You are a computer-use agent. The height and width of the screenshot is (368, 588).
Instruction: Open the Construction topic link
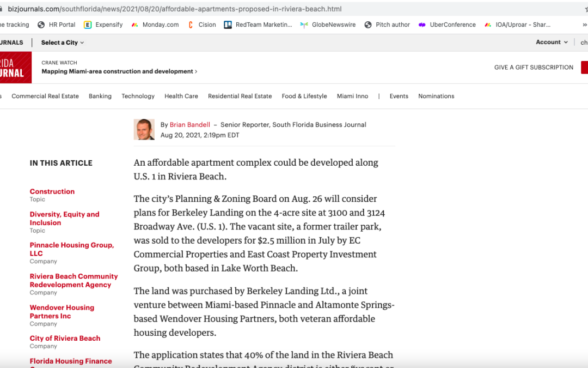(52, 191)
